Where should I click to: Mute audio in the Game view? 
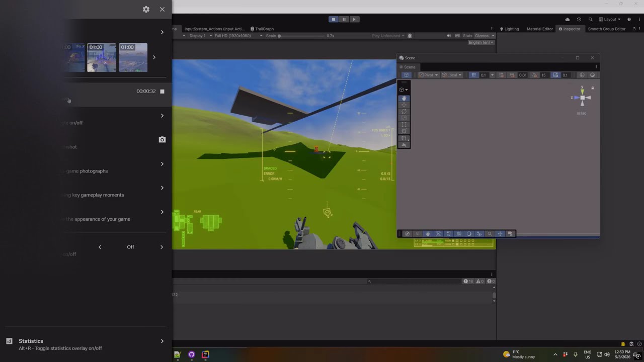coord(449,36)
